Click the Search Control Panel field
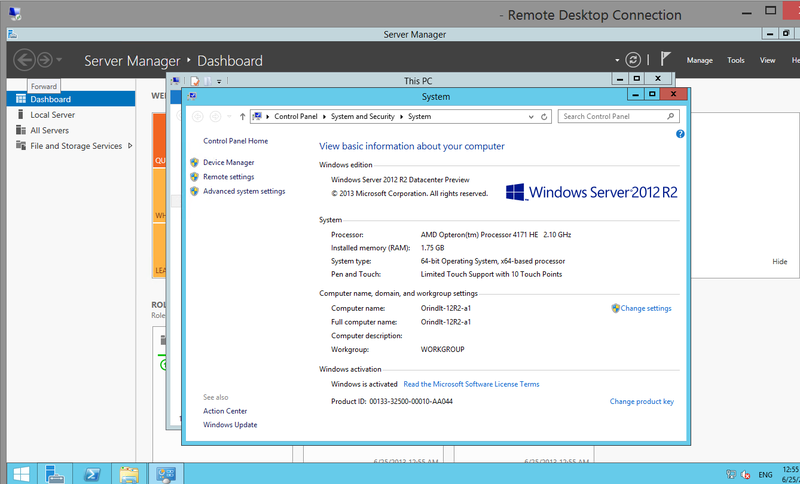 click(618, 116)
